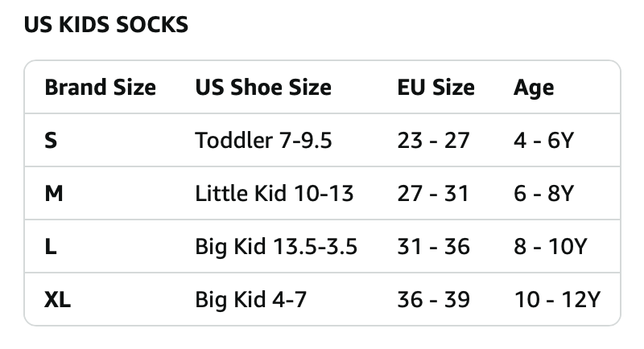Click the US KIDS SOCKS heading
Viewport: 644px width, 349px height.
[x=105, y=25]
